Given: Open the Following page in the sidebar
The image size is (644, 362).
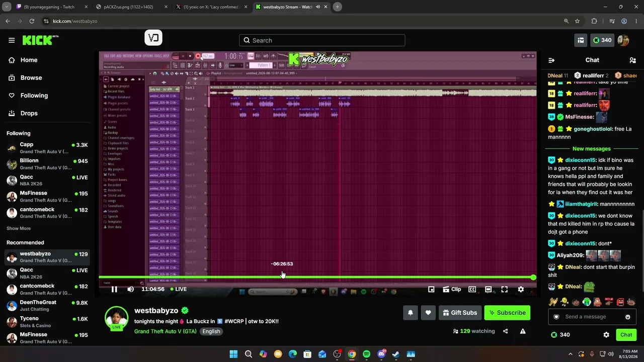Looking at the screenshot, I should [28, 96].
